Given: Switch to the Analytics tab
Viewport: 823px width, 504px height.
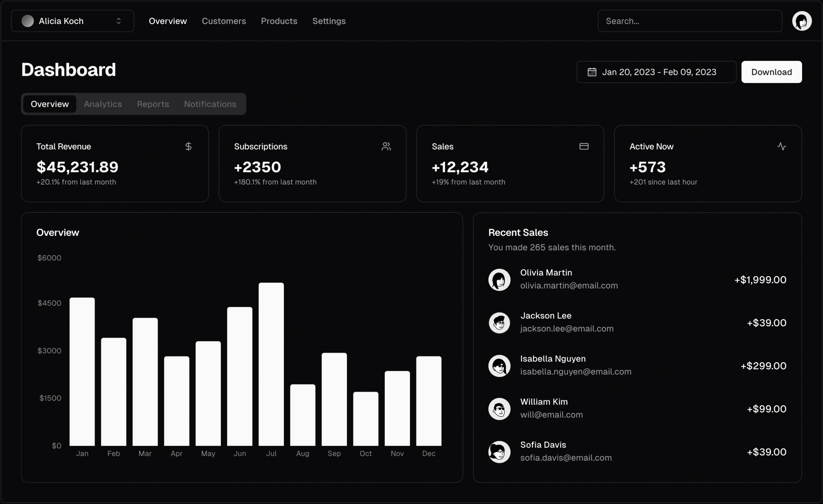Looking at the screenshot, I should point(103,104).
